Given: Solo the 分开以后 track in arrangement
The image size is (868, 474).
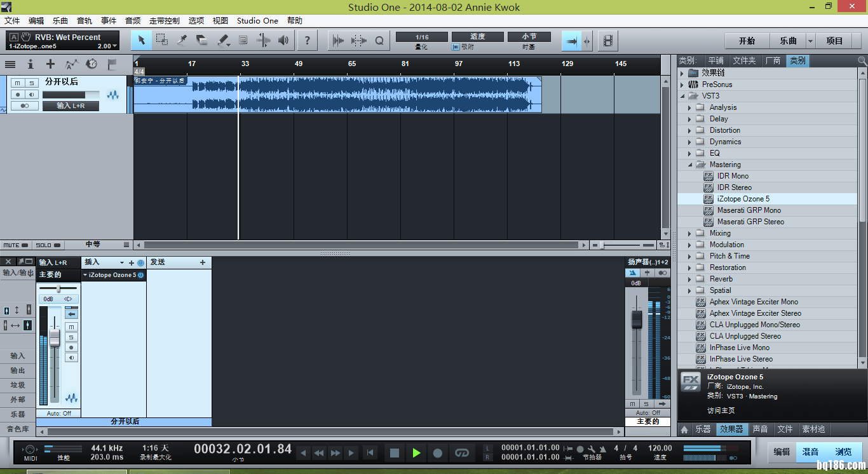Looking at the screenshot, I should click(31, 83).
